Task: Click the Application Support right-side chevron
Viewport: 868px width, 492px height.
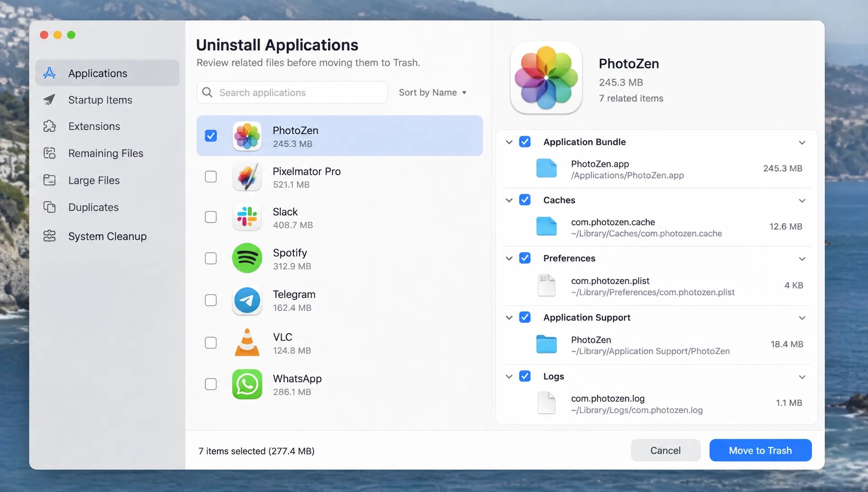Action: click(x=802, y=317)
